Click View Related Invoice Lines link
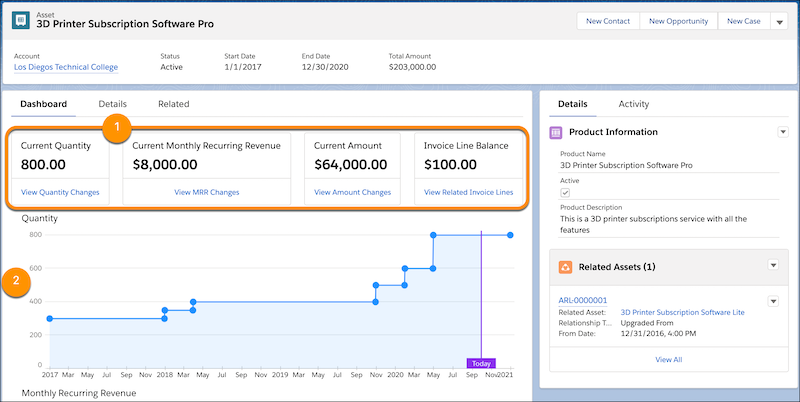The width and height of the screenshot is (800, 402). tap(468, 192)
